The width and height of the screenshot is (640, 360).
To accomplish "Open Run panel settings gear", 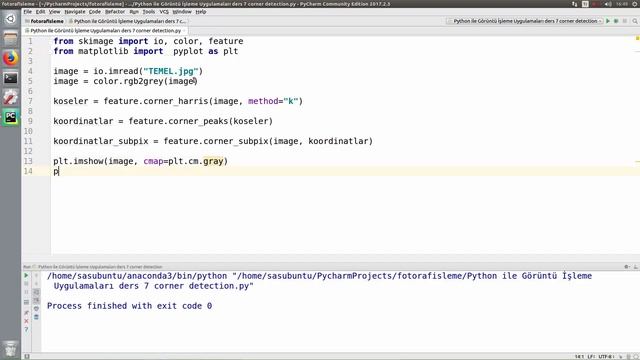I will 627,267.
